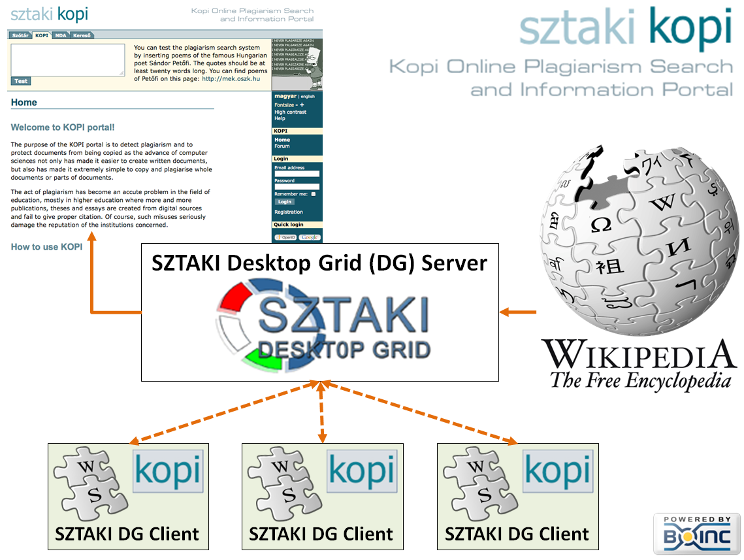
Task: Open the Forum link in sidebar
Action: (x=282, y=146)
